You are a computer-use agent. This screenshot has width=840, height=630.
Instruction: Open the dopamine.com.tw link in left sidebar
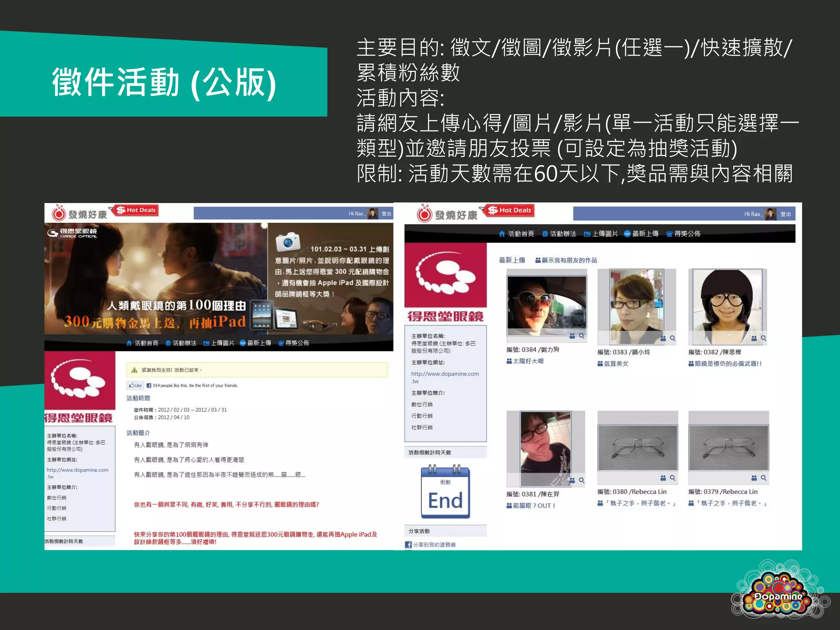[77, 473]
